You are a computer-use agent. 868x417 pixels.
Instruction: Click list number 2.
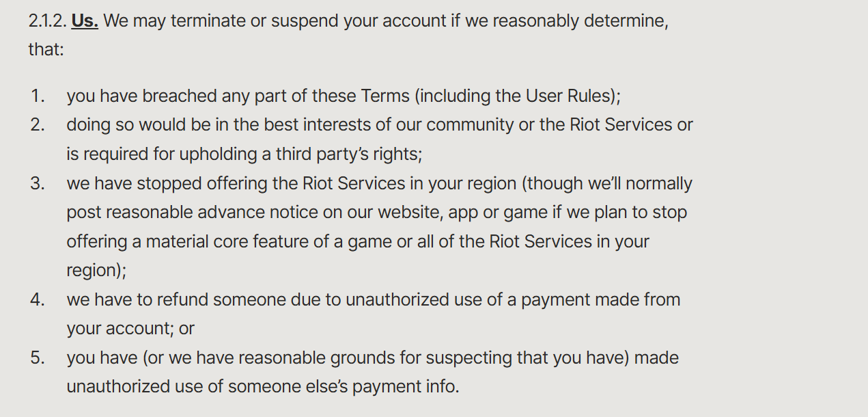[38, 125]
